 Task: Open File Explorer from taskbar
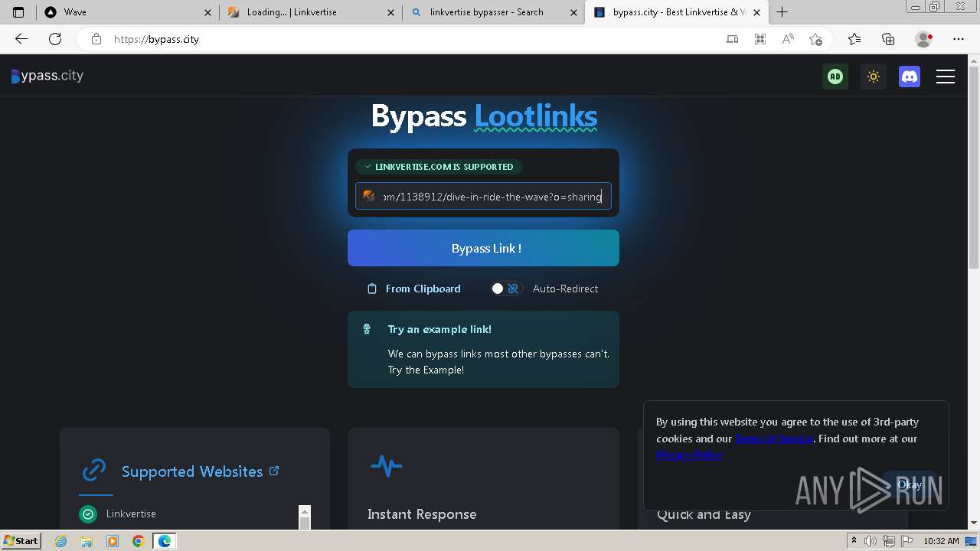87,541
